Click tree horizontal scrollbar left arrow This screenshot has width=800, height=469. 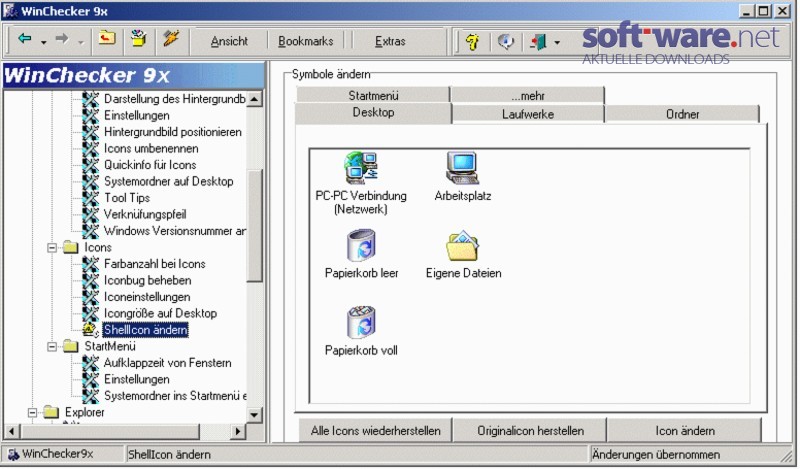click(x=12, y=432)
